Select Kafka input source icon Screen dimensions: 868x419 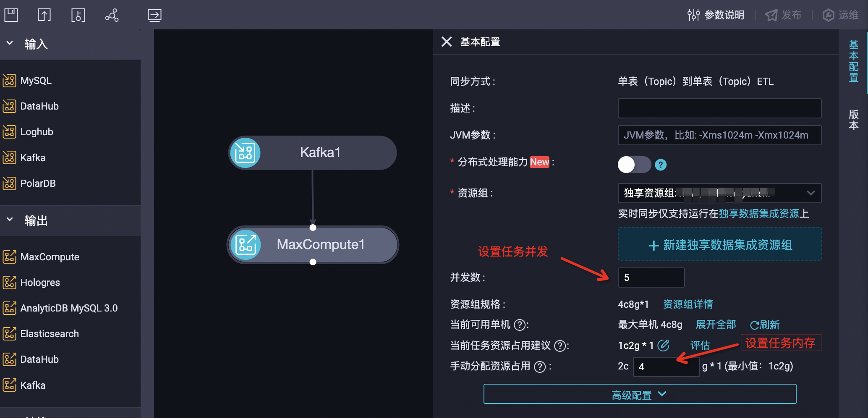point(9,157)
